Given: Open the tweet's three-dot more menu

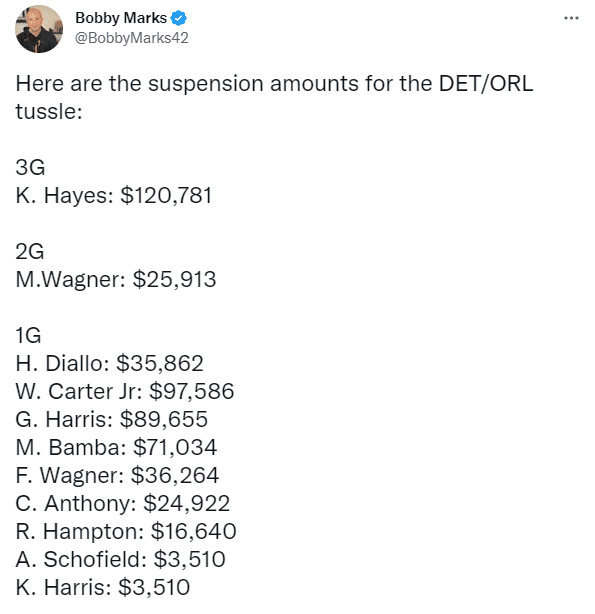Looking at the screenshot, I should (x=571, y=18).
